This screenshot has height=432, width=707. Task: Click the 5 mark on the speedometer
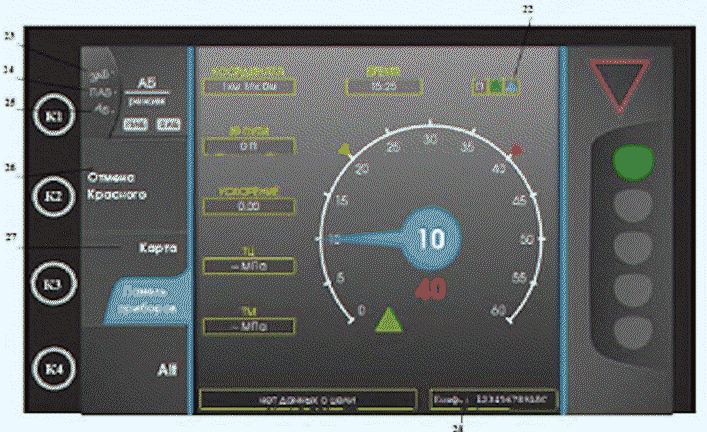click(341, 277)
